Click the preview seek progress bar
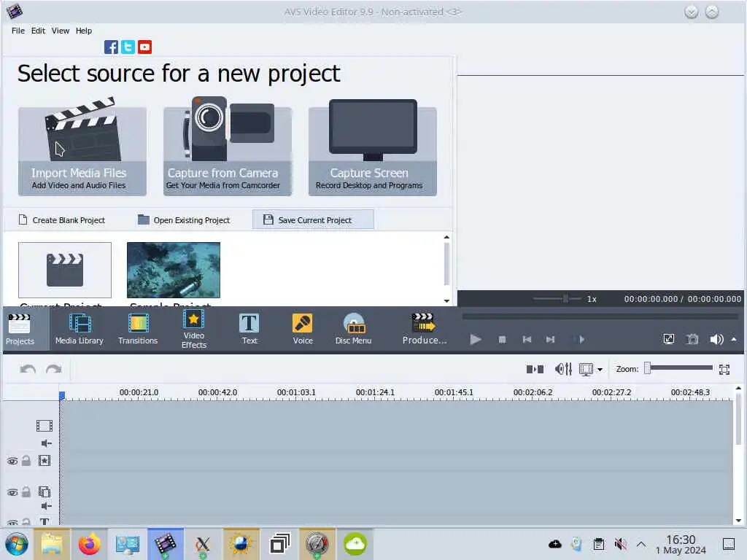Screen dimensions: 747x560 click(600, 316)
